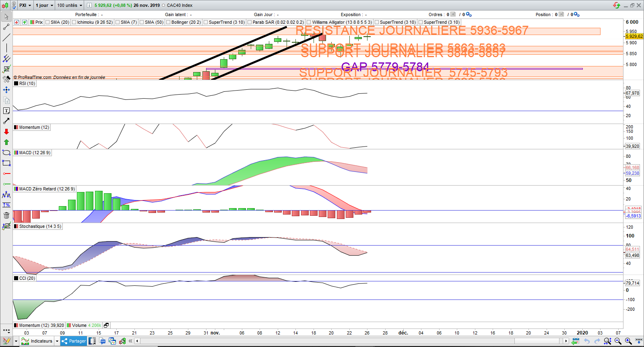Image resolution: width=644 pixels, height=347 pixels.
Task: Click the horizontal scrollbar left arrow
Action: [137, 341]
